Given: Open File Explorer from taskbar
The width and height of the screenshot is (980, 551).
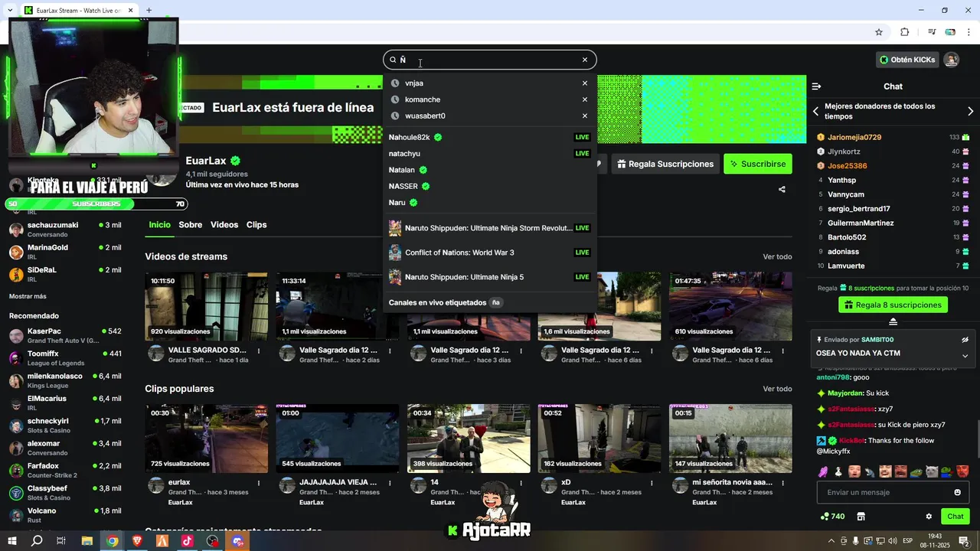Looking at the screenshot, I should point(87,541).
